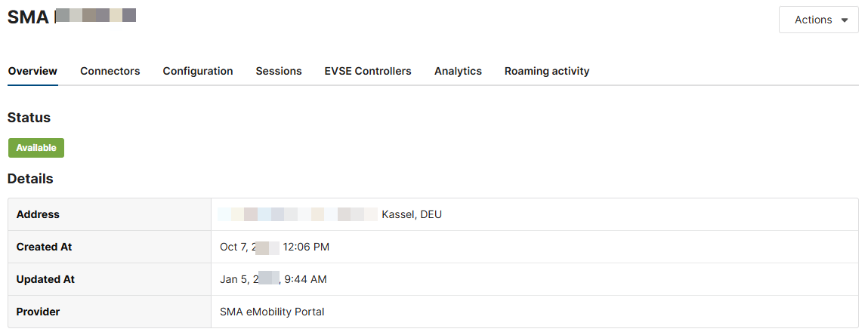
Task: Select the Kassel, DEU address value
Action: (412, 214)
